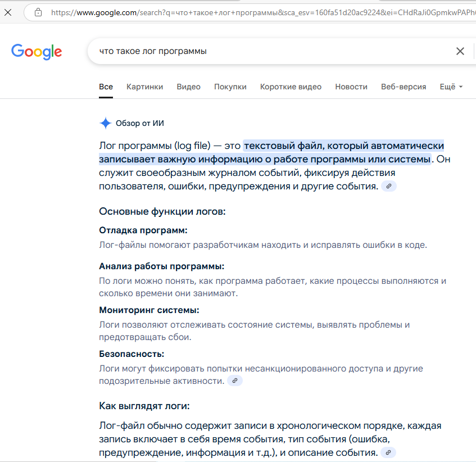Image resolution: width=476 pixels, height=462 pixels.
Task: Click the Как выглядят логи: heading
Action: [x=144, y=406]
